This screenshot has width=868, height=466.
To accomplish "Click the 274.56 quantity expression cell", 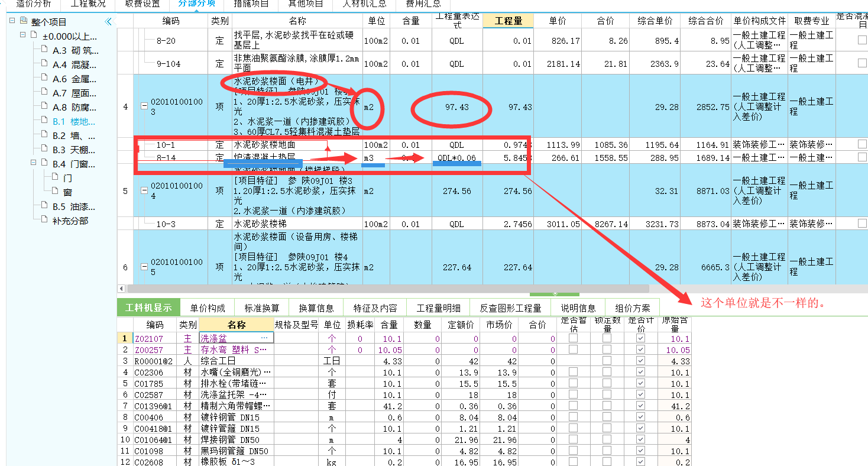I will pyautogui.click(x=457, y=190).
